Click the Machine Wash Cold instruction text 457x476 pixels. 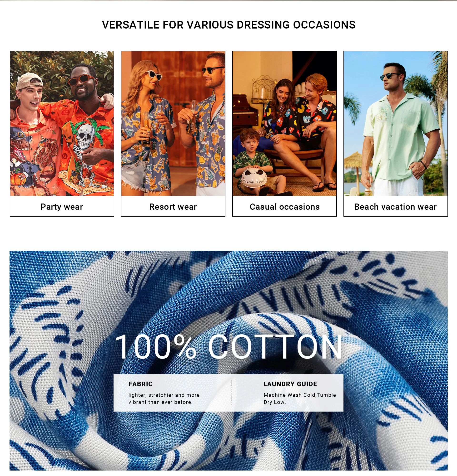point(300,398)
